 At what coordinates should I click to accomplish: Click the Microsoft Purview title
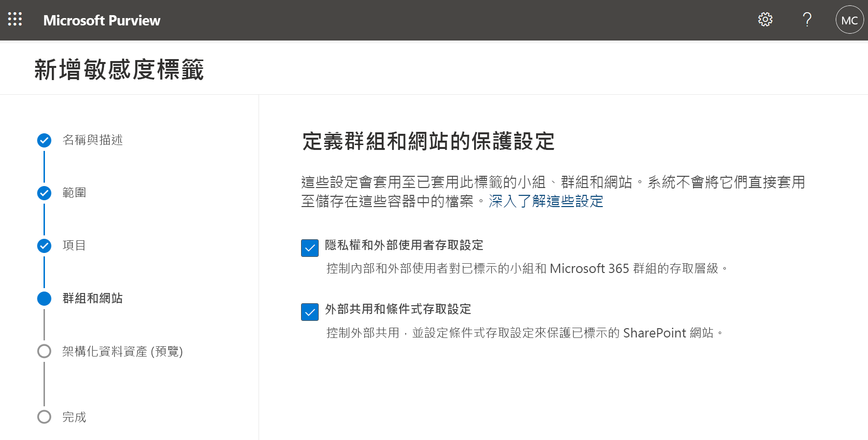click(102, 20)
